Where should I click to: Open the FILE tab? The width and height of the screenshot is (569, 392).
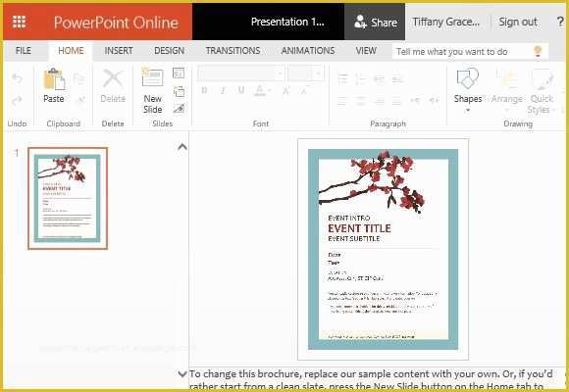tap(24, 51)
